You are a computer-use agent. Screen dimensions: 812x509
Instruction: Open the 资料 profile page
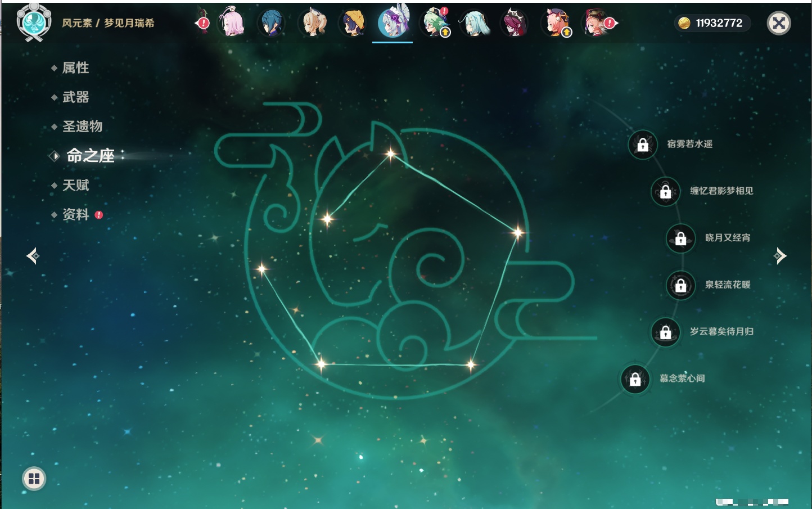[x=75, y=214]
